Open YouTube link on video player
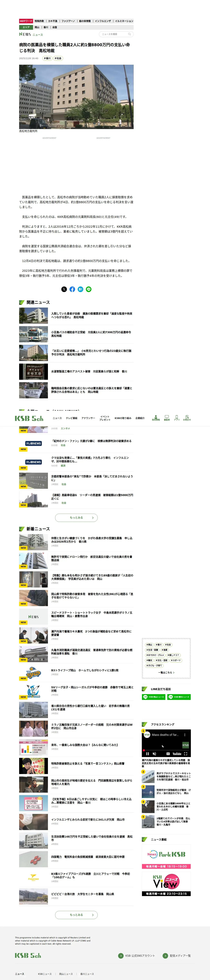The height and width of the screenshot is (980, 210). coord(177,753)
